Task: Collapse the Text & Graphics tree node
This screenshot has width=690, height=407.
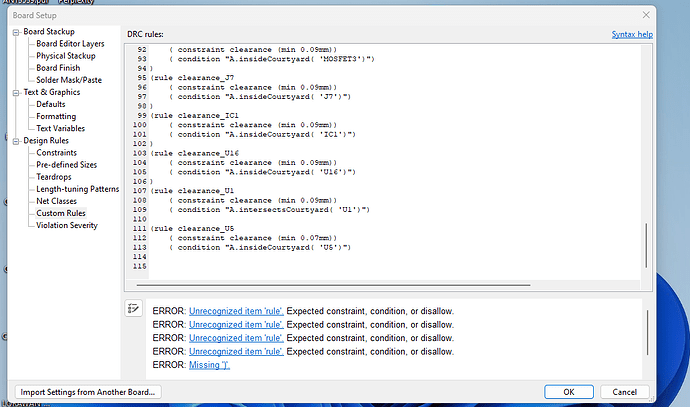Action: point(16,93)
